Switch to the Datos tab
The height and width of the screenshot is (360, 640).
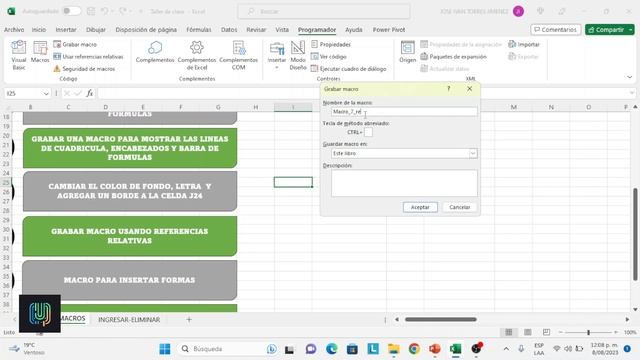coord(229,29)
